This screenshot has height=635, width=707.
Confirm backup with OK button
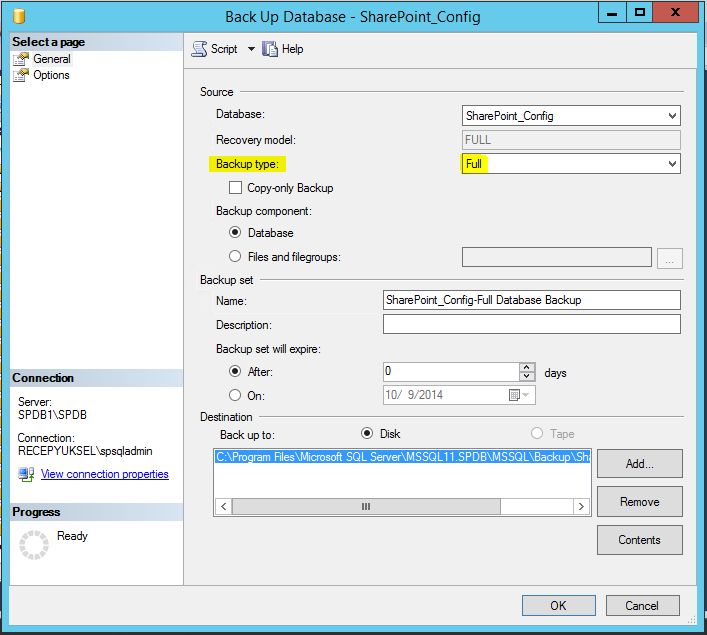(x=558, y=605)
